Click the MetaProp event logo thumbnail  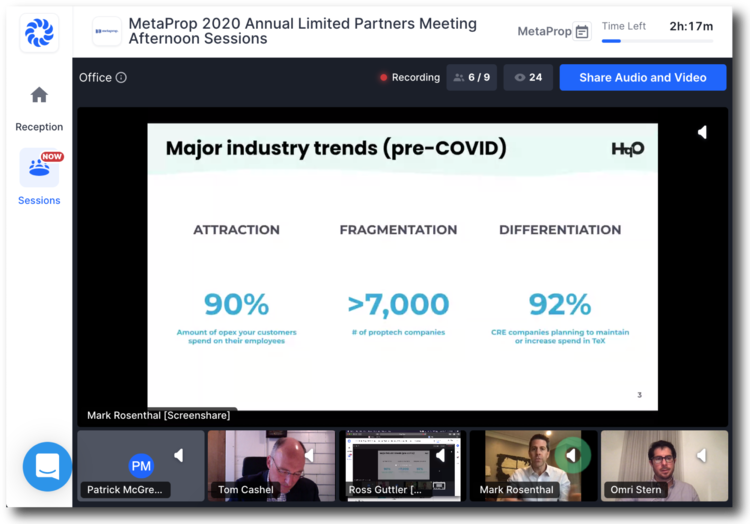(x=107, y=31)
